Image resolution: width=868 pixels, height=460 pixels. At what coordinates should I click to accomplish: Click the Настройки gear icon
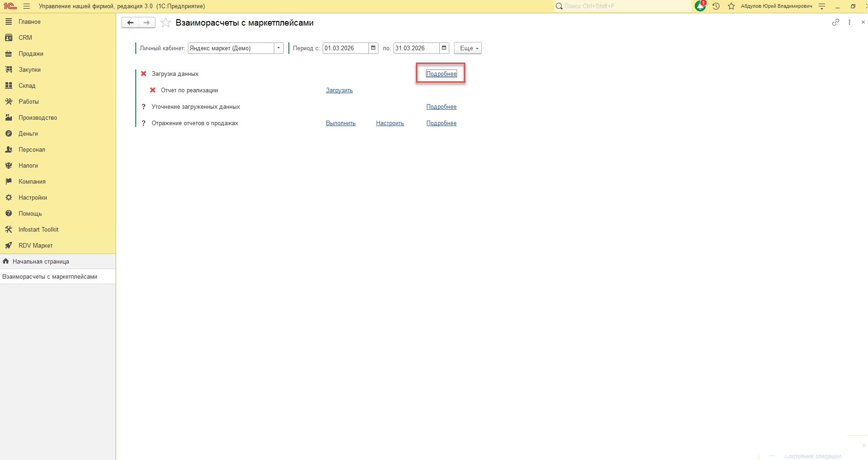tap(9, 197)
